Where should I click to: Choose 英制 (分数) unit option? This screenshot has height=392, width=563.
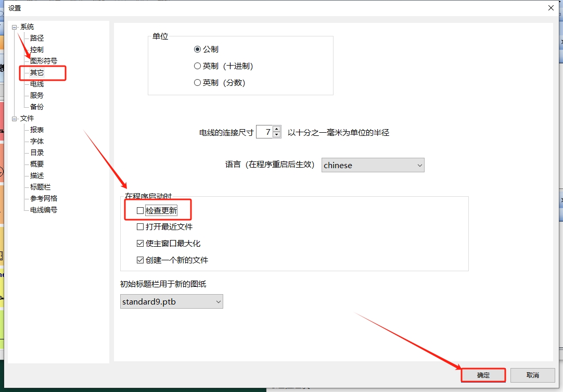pos(197,83)
